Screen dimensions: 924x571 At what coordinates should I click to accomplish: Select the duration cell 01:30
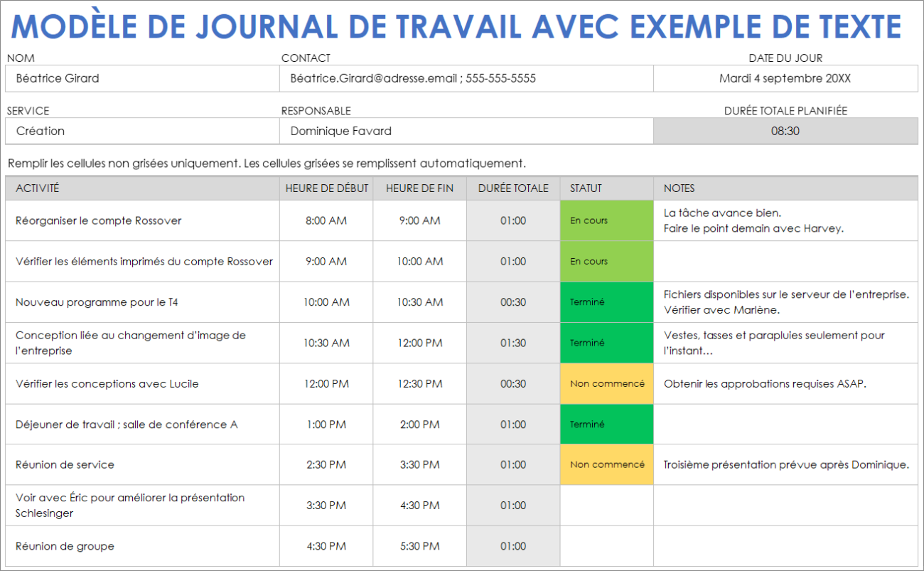[512, 342]
